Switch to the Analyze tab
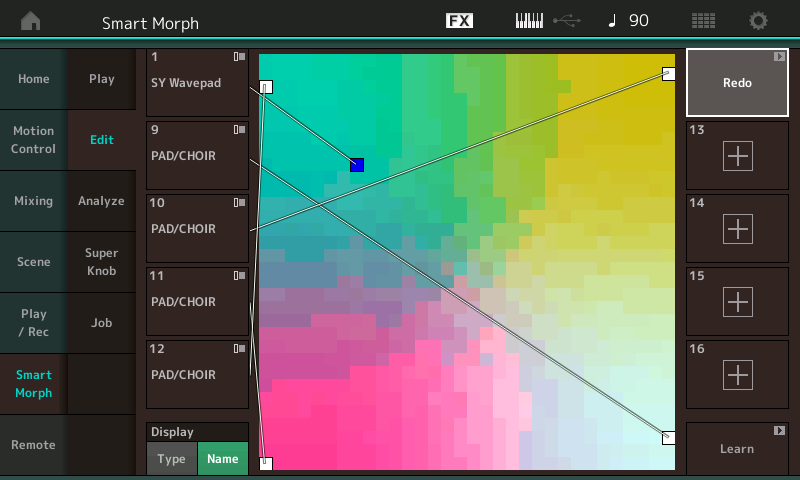Image resolution: width=800 pixels, height=480 pixels. (x=101, y=201)
